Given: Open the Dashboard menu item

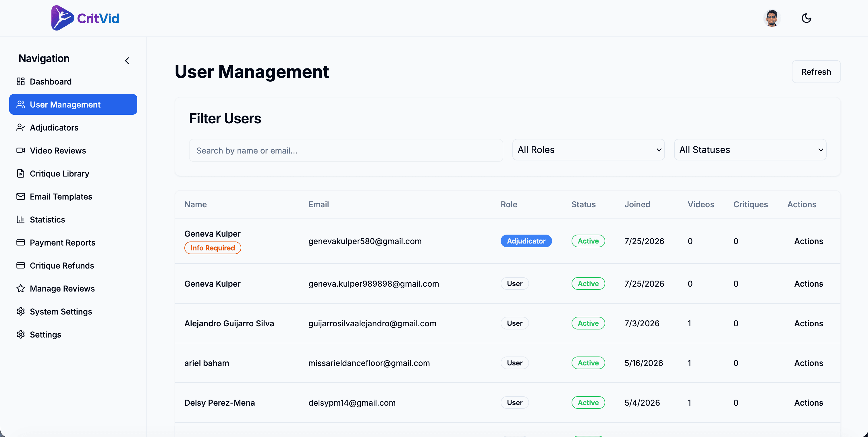Looking at the screenshot, I should click(x=73, y=81).
